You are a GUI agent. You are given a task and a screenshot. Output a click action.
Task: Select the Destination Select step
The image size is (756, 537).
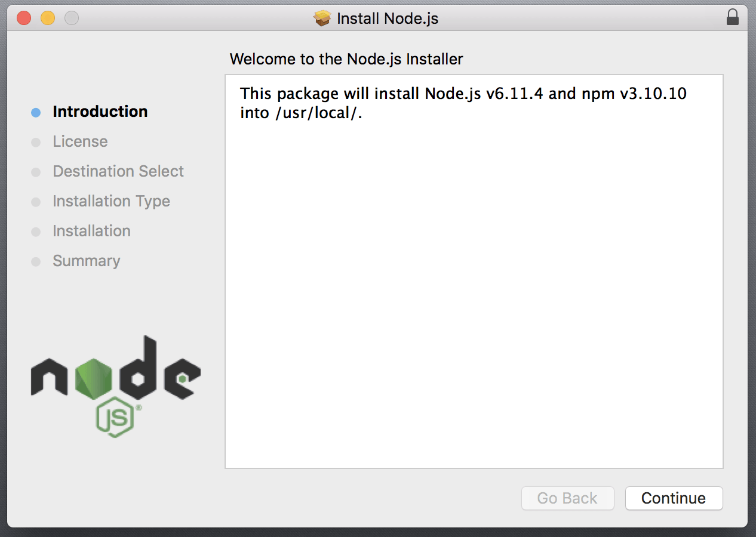pos(118,171)
